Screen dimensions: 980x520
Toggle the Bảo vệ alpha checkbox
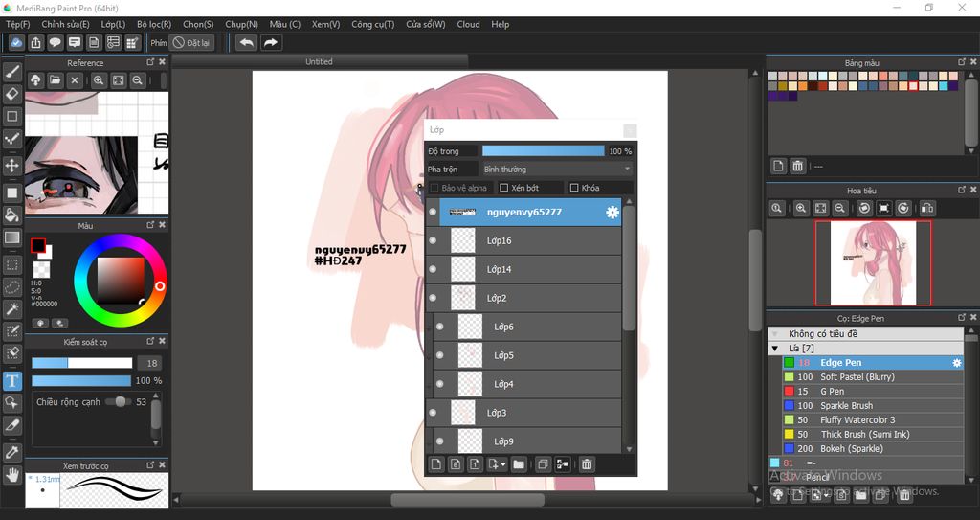[434, 188]
